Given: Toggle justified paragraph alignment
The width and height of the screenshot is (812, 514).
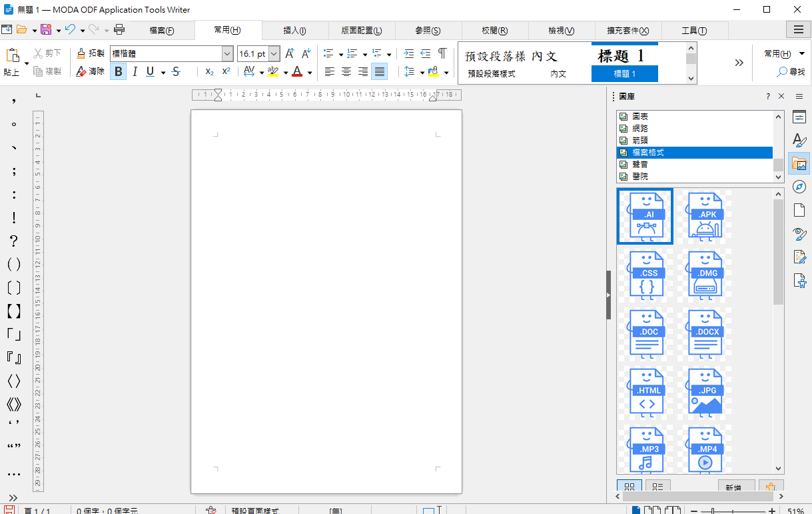Looking at the screenshot, I should pos(380,72).
